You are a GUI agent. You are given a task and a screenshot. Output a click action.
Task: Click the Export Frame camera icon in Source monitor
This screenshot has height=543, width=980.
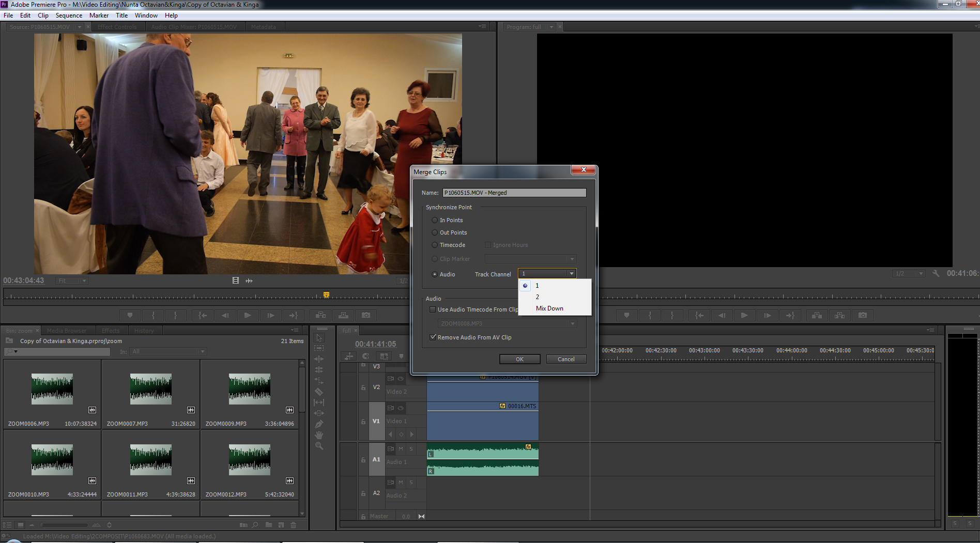pos(366,315)
